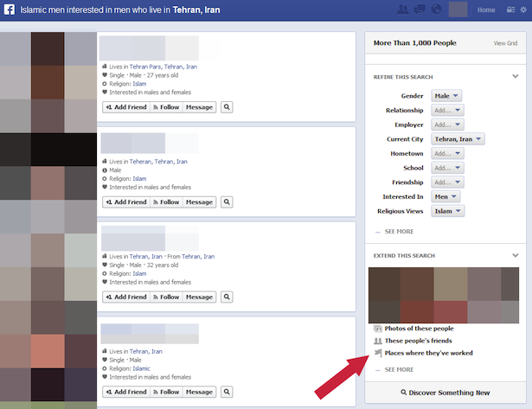The height and width of the screenshot is (409, 532).
Task: Click Places where they've worked flag icon
Action: [x=378, y=353]
